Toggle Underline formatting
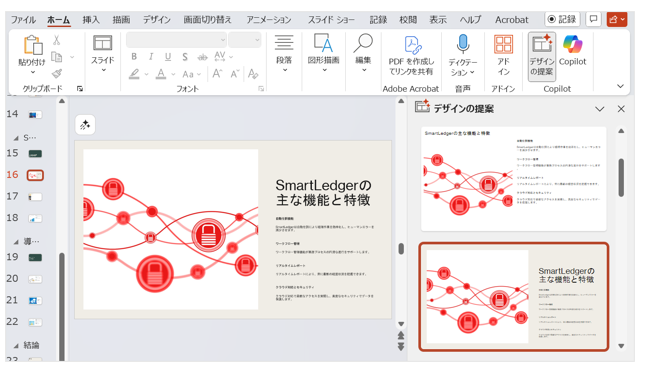 (168, 56)
